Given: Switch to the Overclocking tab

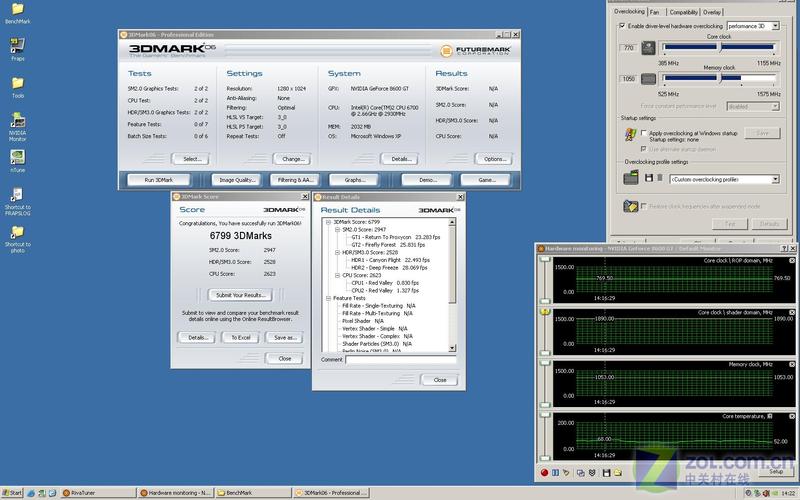Looking at the screenshot, I should 629,11.
